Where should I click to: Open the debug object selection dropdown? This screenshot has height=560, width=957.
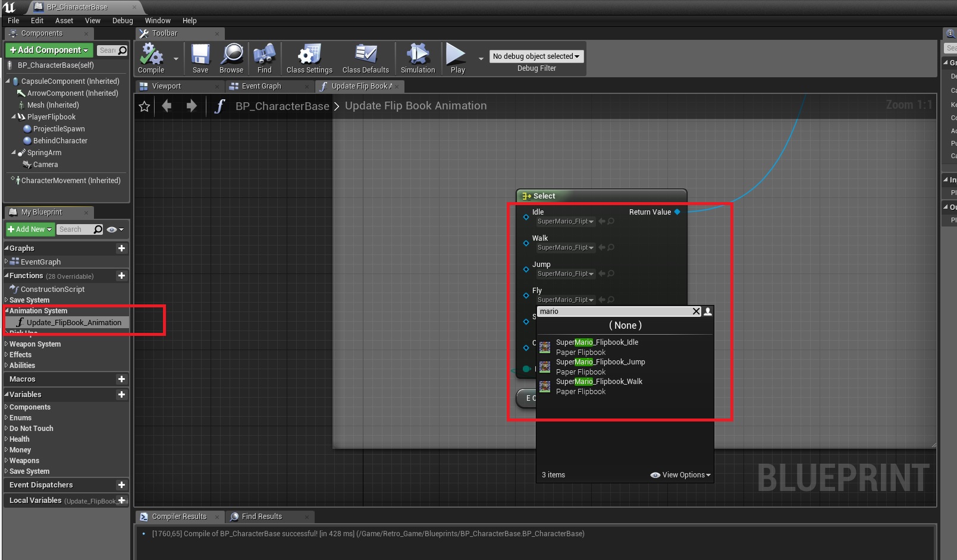pyautogui.click(x=536, y=56)
